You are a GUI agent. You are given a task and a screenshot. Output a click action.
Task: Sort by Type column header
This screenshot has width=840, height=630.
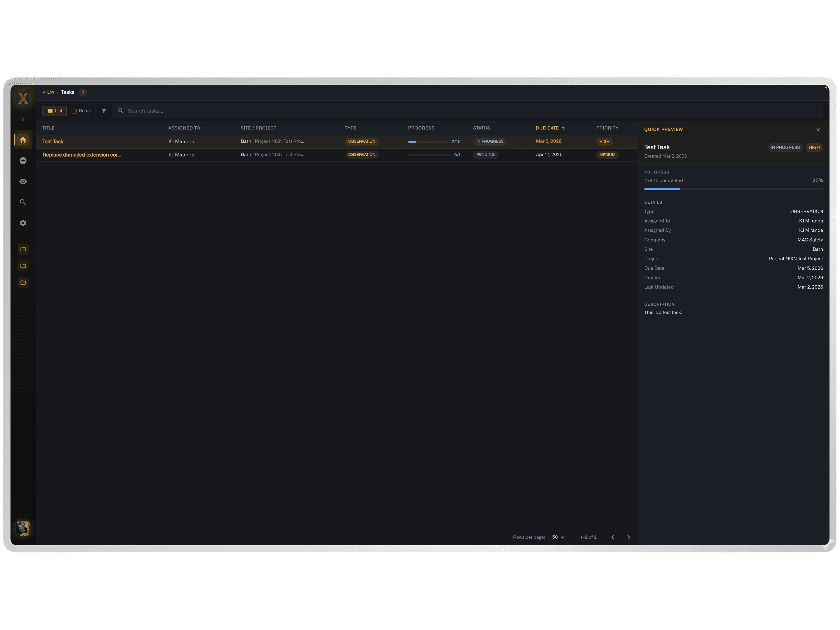(350, 128)
